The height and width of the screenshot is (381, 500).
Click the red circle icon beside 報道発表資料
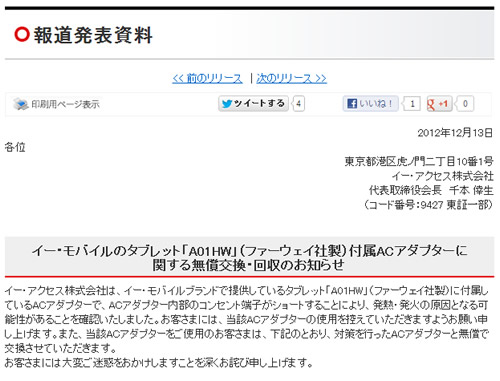coord(22,34)
